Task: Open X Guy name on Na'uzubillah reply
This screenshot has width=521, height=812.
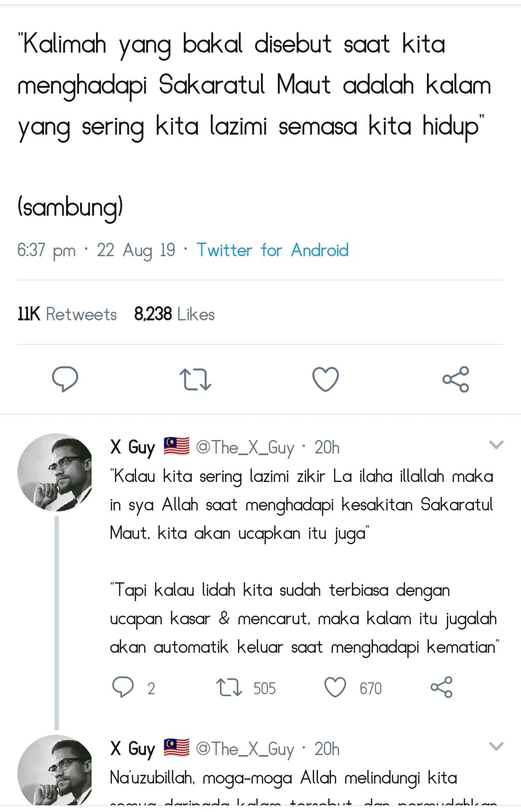Action: click(x=132, y=749)
